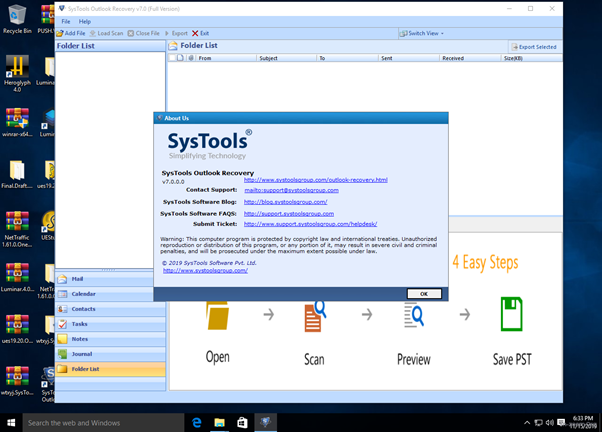Sort by the Size(KB) column header

(x=532, y=58)
